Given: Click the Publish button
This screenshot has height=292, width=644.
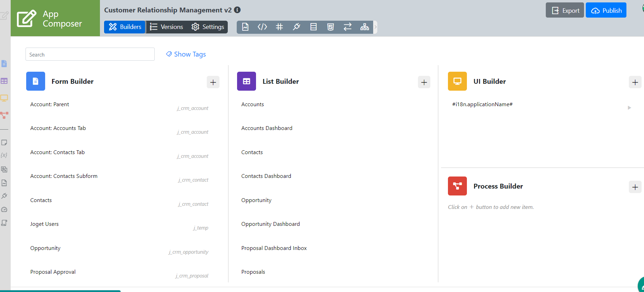Looking at the screenshot, I should (x=606, y=10).
